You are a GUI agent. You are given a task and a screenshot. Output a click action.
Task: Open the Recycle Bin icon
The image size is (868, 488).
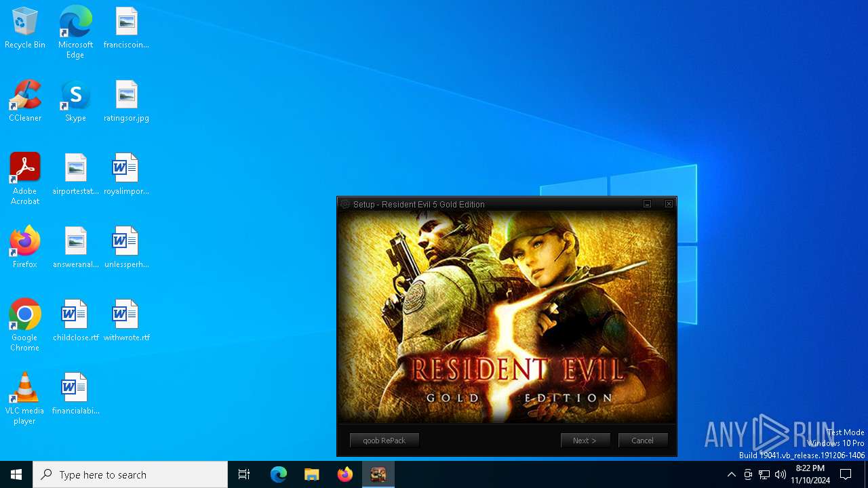pos(25,28)
